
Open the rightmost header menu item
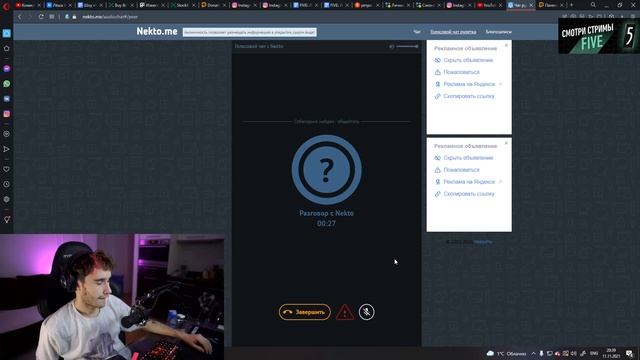pos(498,32)
